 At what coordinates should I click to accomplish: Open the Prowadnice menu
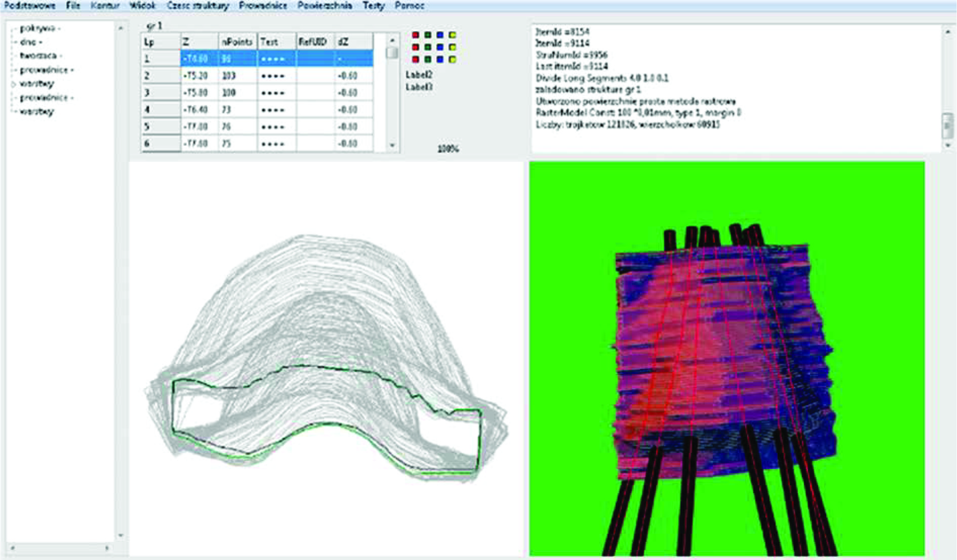(x=263, y=6)
